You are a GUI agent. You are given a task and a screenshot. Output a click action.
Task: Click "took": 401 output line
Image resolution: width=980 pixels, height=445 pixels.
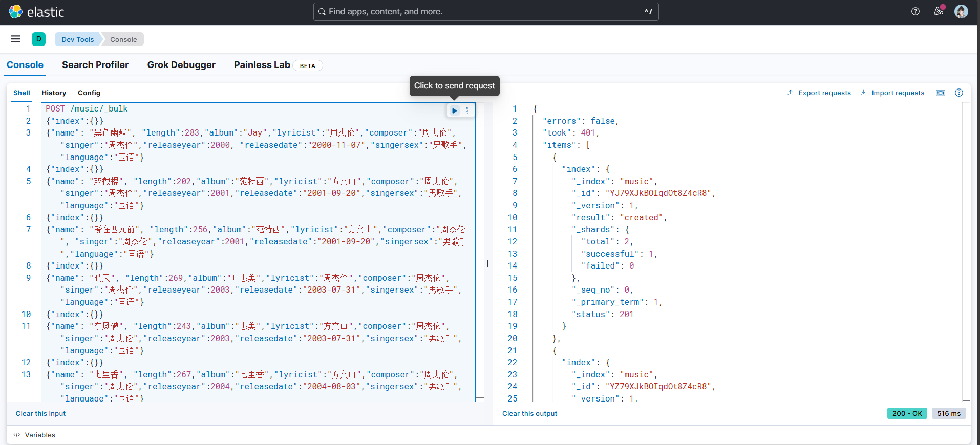[570, 133]
